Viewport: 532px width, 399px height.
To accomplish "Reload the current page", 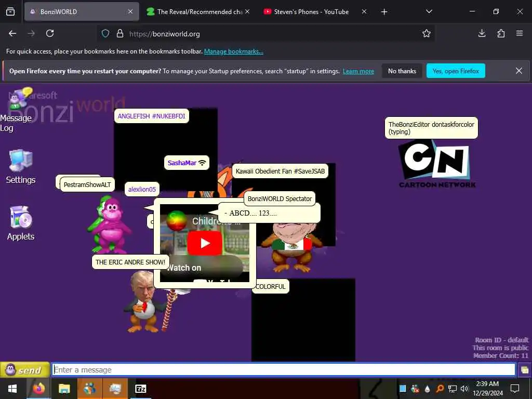I will pos(50,33).
